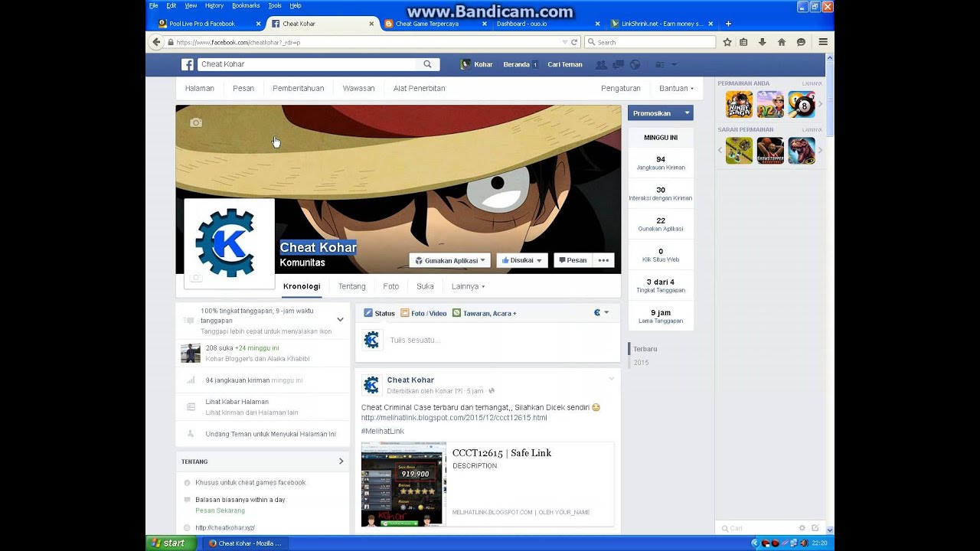Expand the Lainnya tab dropdown
The width and height of the screenshot is (980, 551).
coord(468,286)
